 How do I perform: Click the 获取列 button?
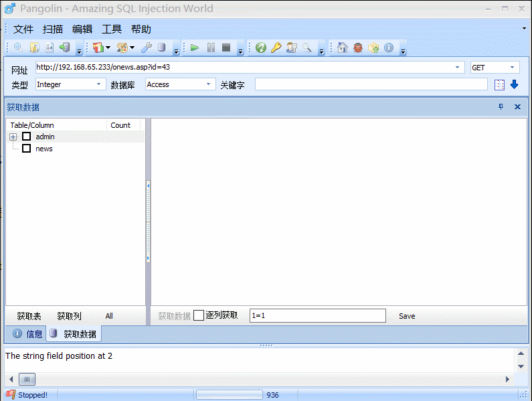click(69, 316)
